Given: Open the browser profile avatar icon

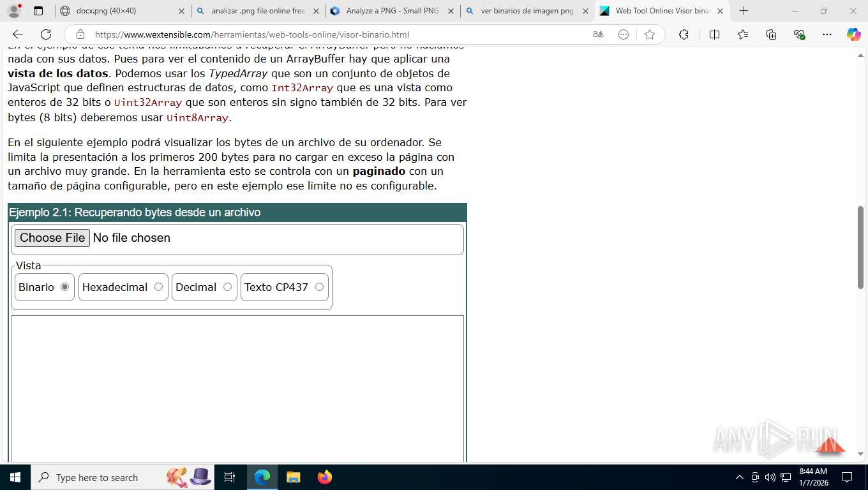Looking at the screenshot, I should tap(14, 11).
